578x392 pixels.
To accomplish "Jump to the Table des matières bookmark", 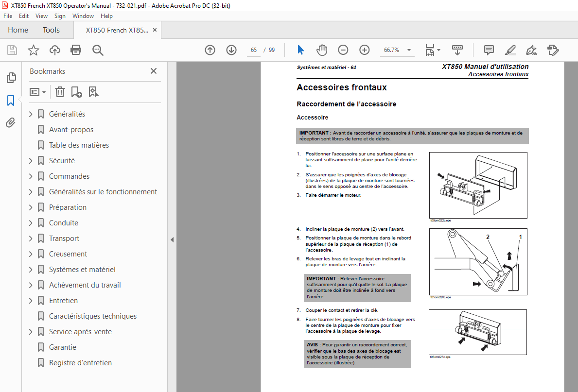I will click(x=79, y=145).
